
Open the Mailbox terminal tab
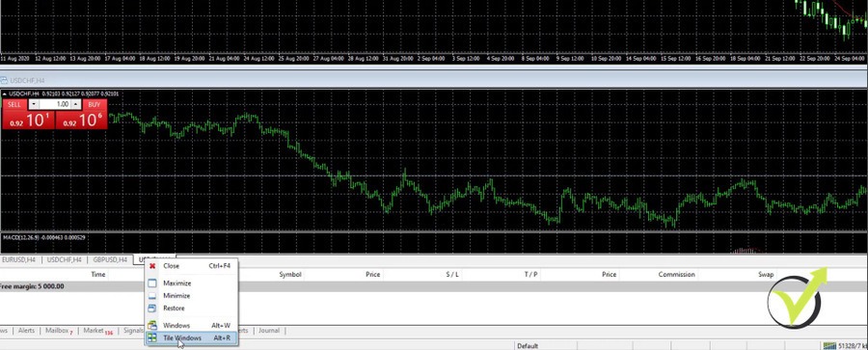[59, 331]
